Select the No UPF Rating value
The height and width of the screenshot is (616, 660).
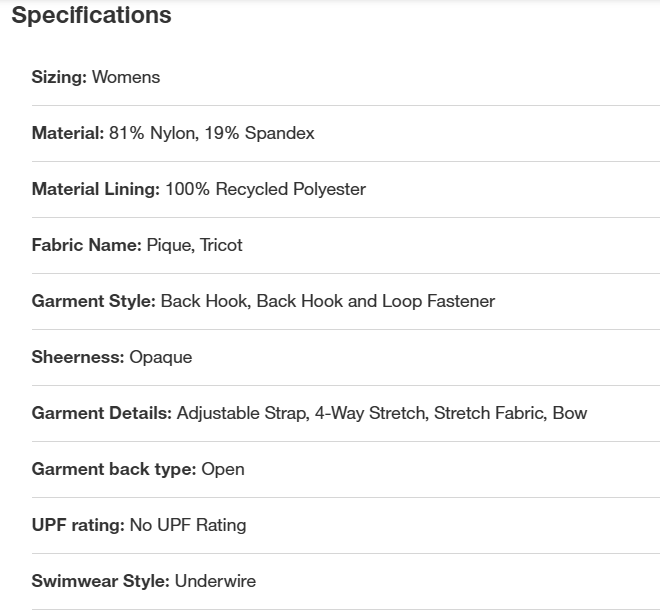coord(188,525)
